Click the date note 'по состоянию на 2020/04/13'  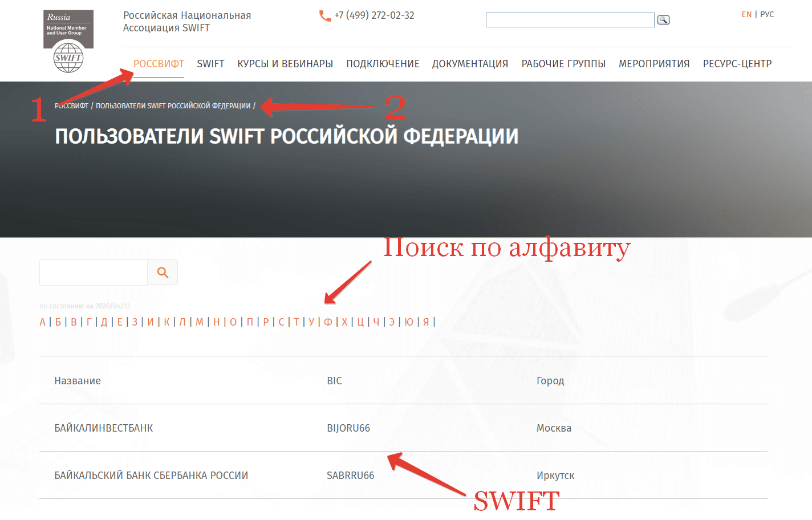85,306
